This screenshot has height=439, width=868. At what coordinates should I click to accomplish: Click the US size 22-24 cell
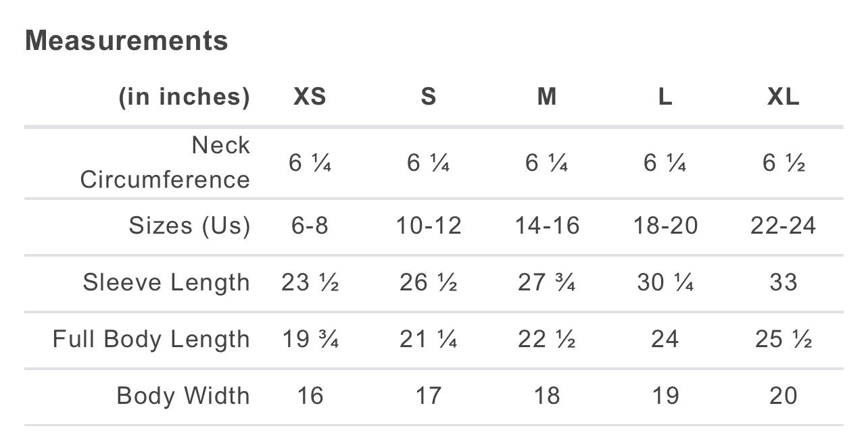point(783,225)
